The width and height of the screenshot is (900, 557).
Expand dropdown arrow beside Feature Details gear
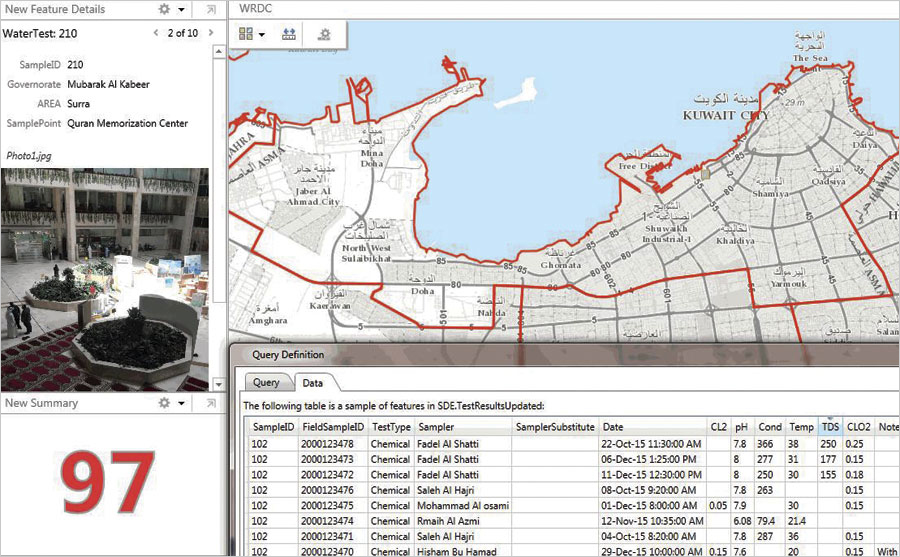pyautogui.click(x=181, y=10)
